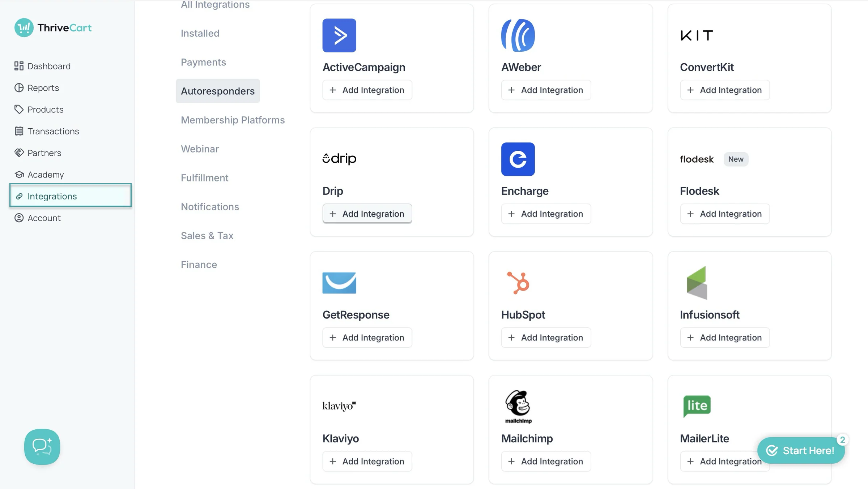Click the Encharge logo
Image resolution: width=868 pixels, height=489 pixels.
(518, 159)
